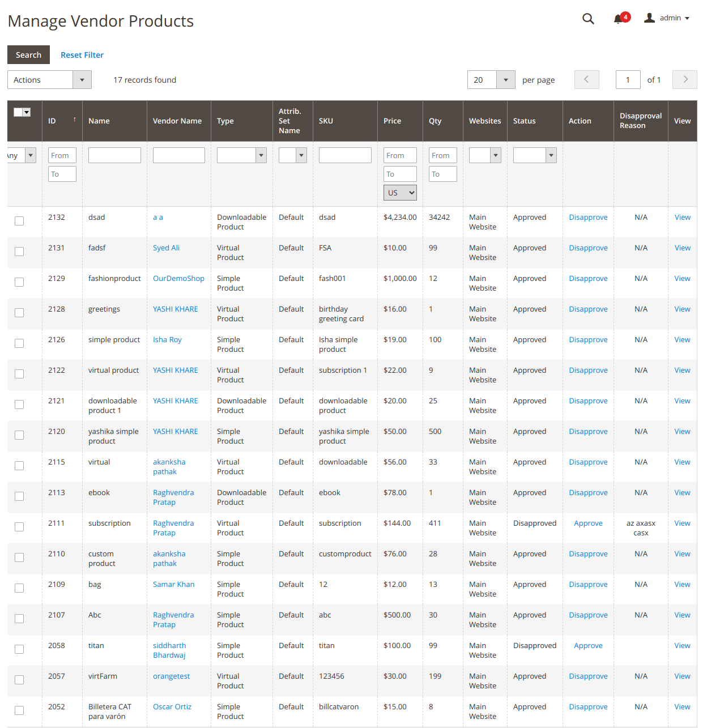
Task: Click the search magnifier icon
Action: pos(588,19)
